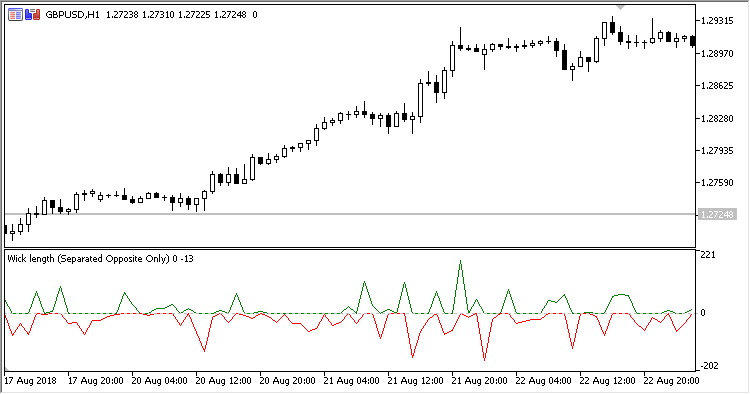
Task: Click the 1.28970 price scale label
Action: pyautogui.click(x=717, y=54)
